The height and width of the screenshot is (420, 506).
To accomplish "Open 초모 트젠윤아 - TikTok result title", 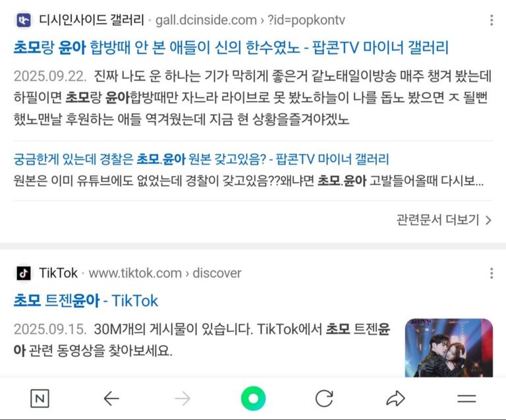I will click(x=86, y=301).
